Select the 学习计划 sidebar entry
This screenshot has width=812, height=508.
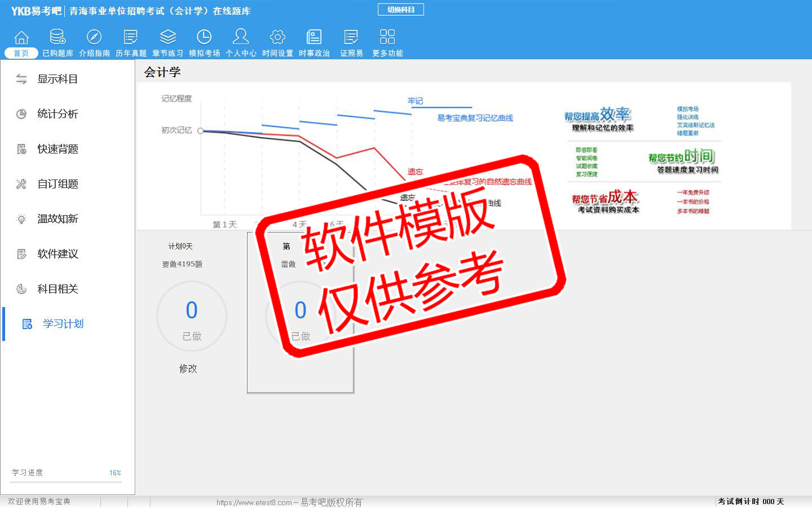(x=63, y=324)
